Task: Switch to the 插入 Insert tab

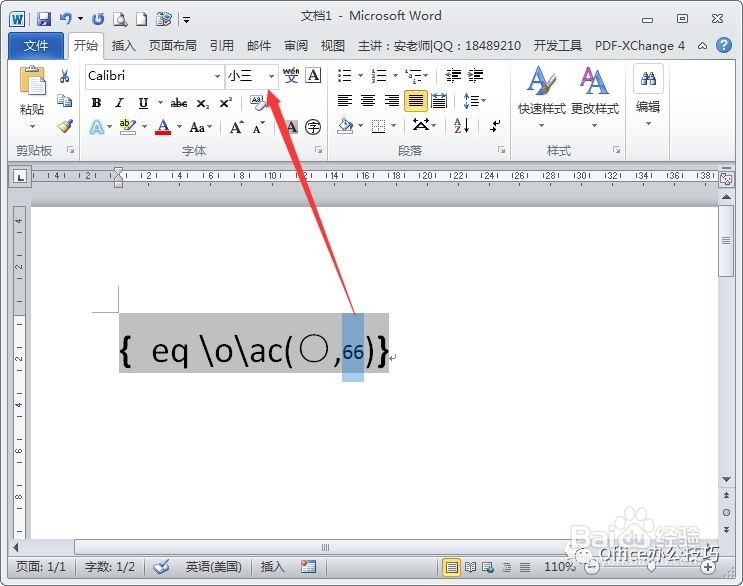Action: click(123, 45)
